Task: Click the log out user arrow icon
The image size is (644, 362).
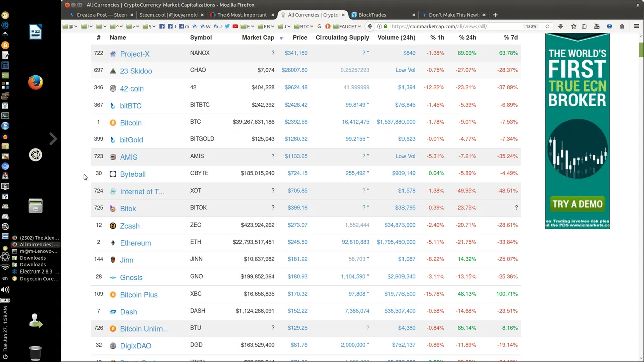Action: 35,321
